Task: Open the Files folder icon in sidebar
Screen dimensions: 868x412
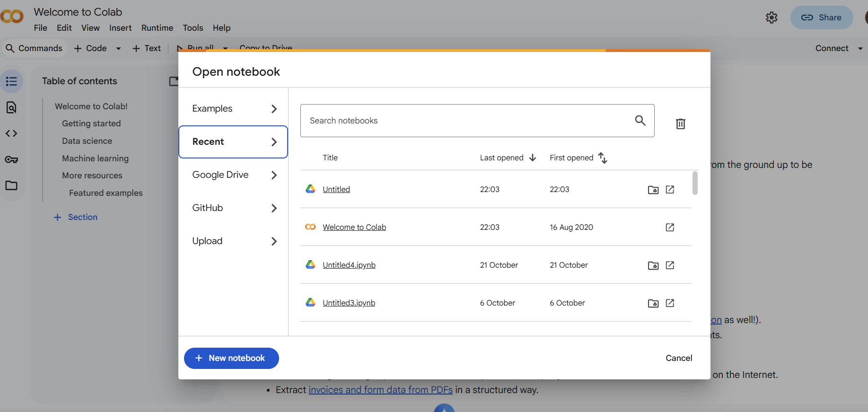Action: (x=11, y=185)
